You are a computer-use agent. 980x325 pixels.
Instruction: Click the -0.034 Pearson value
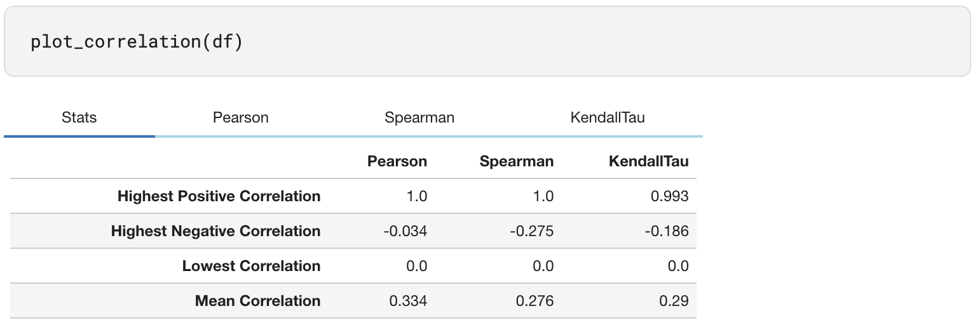[x=405, y=231]
